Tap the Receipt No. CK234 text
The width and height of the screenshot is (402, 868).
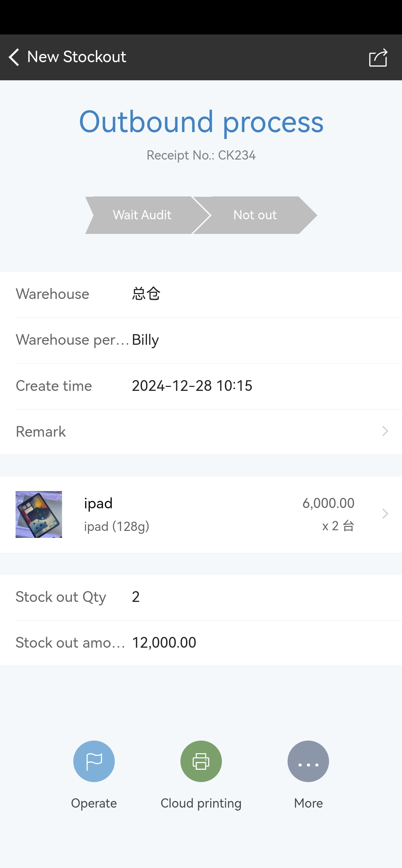click(201, 155)
